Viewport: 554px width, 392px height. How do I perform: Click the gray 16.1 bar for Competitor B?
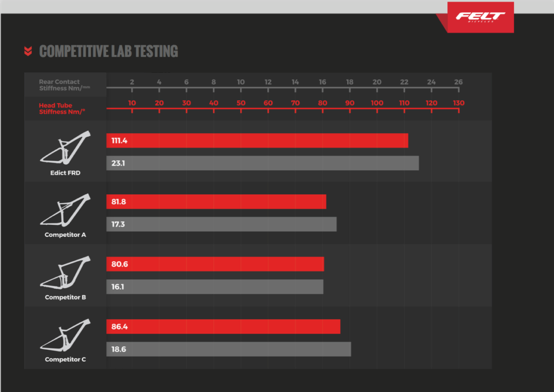tap(215, 287)
